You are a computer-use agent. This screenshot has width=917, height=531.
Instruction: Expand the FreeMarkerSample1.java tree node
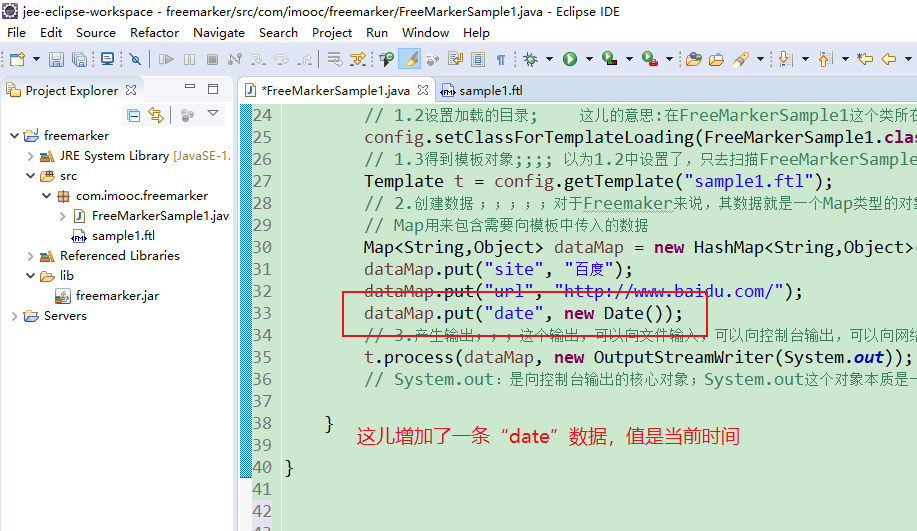[x=63, y=216]
